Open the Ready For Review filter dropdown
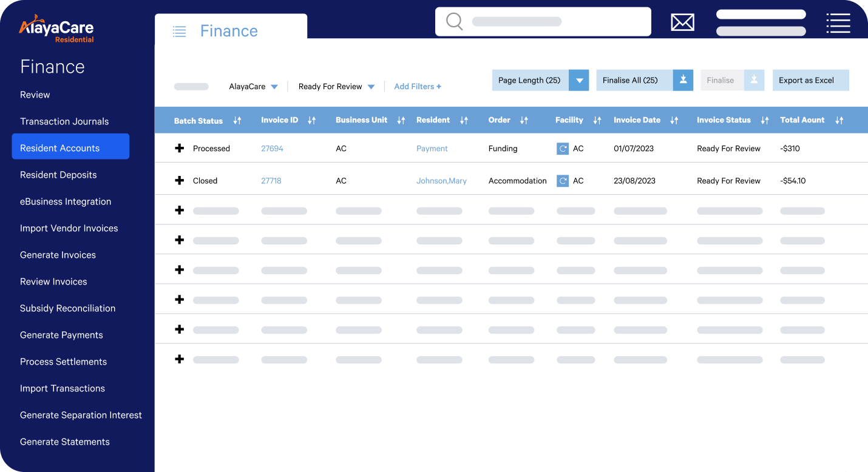 click(336, 87)
